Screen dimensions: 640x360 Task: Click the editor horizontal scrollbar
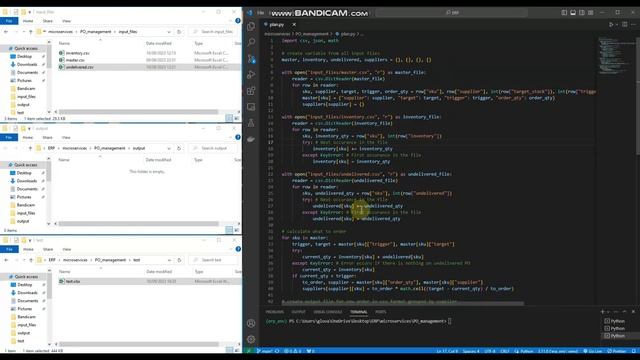click(402, 304)
